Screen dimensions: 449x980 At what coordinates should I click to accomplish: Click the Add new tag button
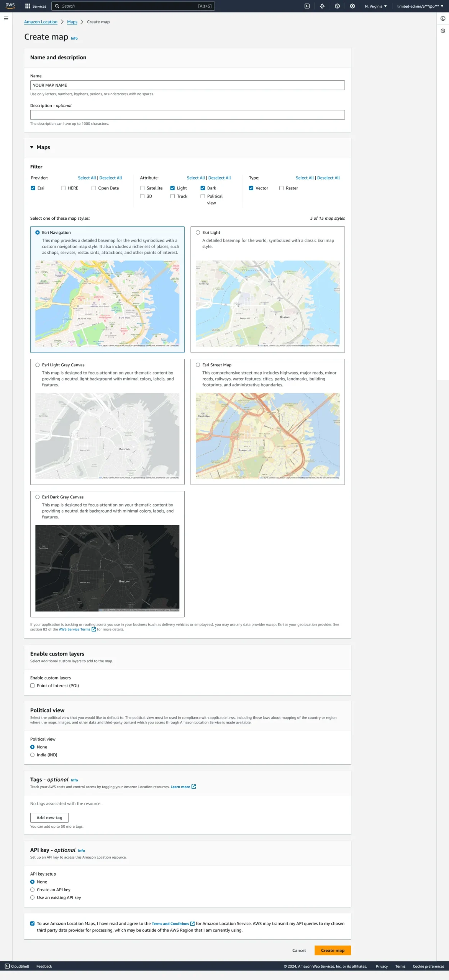pos(49,818)
